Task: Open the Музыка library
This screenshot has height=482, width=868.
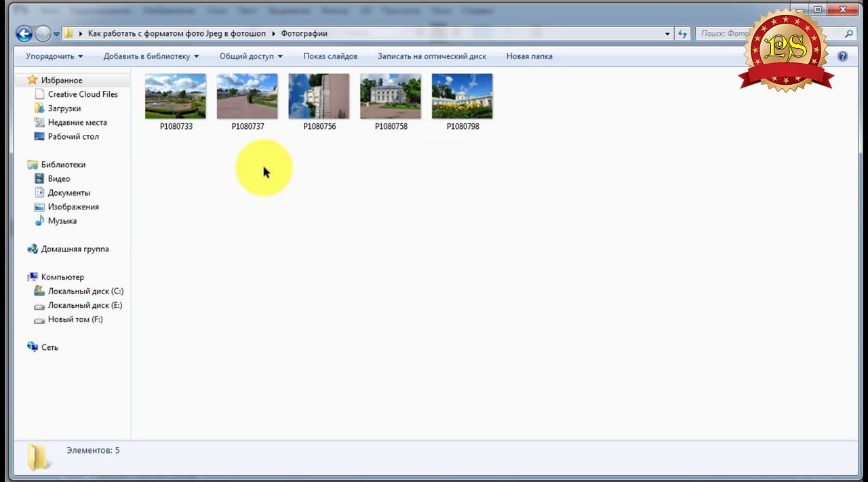Action: tap(62, 221)
